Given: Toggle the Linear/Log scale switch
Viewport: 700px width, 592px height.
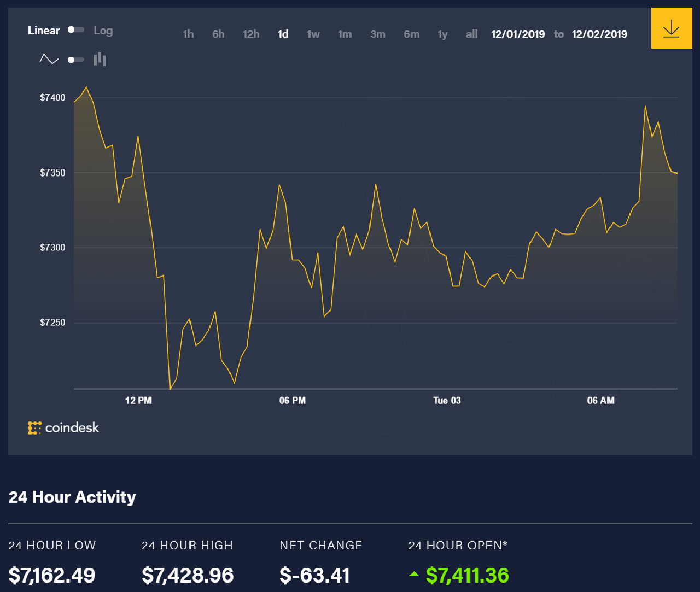Looking at the screenshot, I should [76, 30].
